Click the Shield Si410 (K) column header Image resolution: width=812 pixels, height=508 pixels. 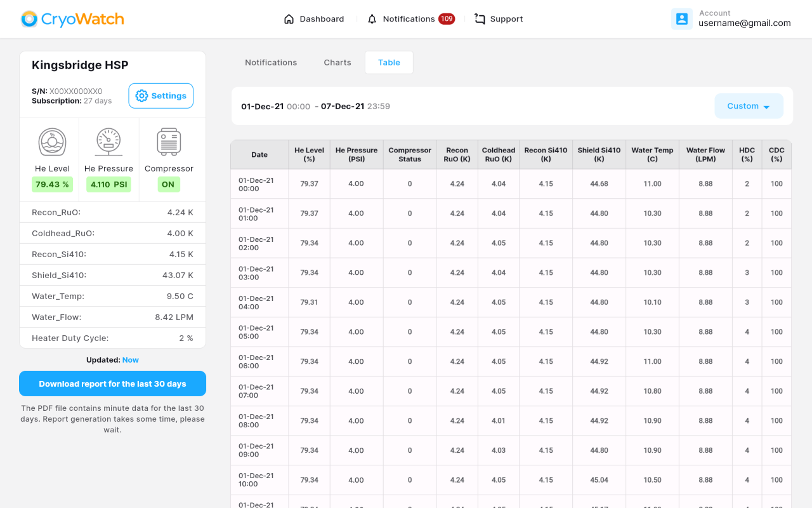click(x=599, y=154)
